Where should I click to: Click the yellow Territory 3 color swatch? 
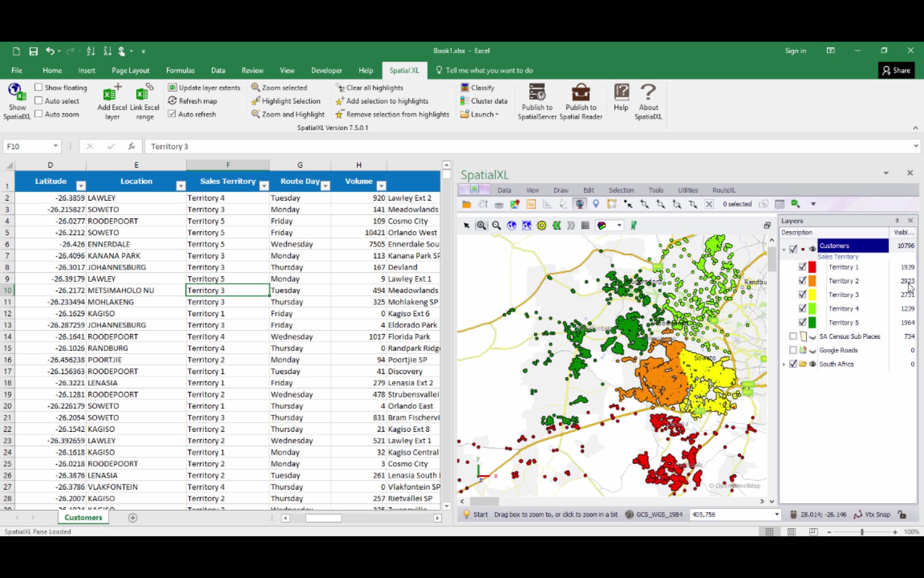(812, 294)
